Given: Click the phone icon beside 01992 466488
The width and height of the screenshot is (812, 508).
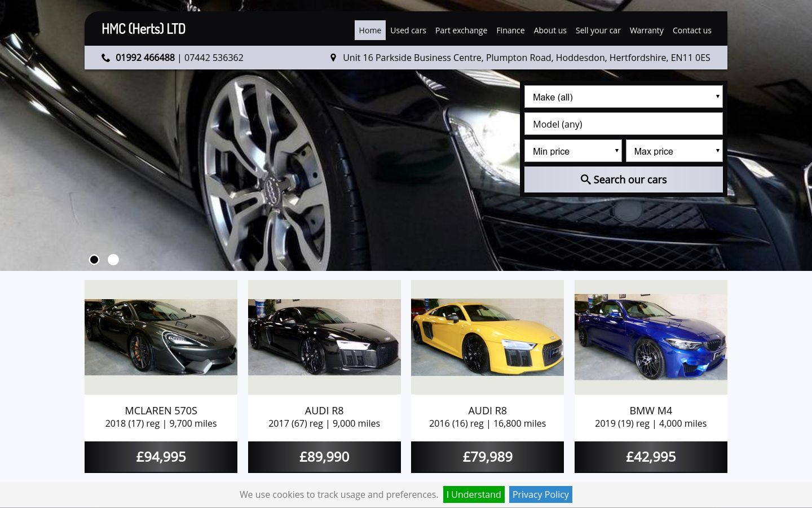Looking at the screenshot, I should point(105,58).
